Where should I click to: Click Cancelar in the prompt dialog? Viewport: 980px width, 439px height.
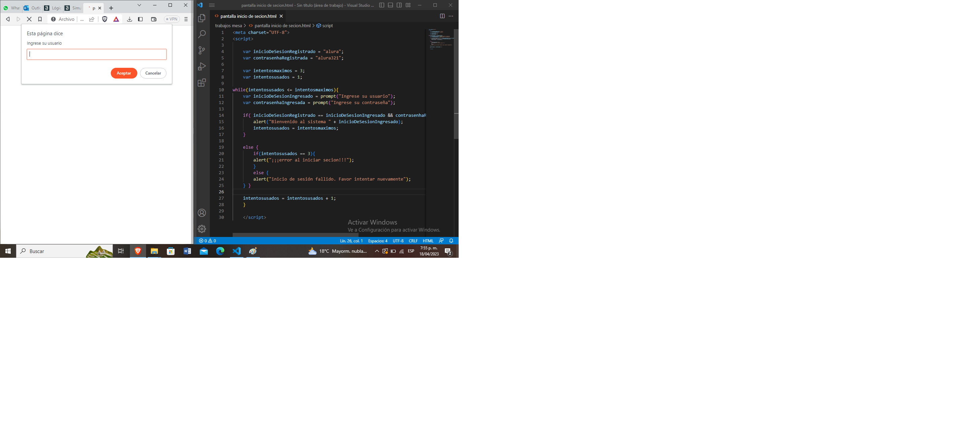click(153, 73)
